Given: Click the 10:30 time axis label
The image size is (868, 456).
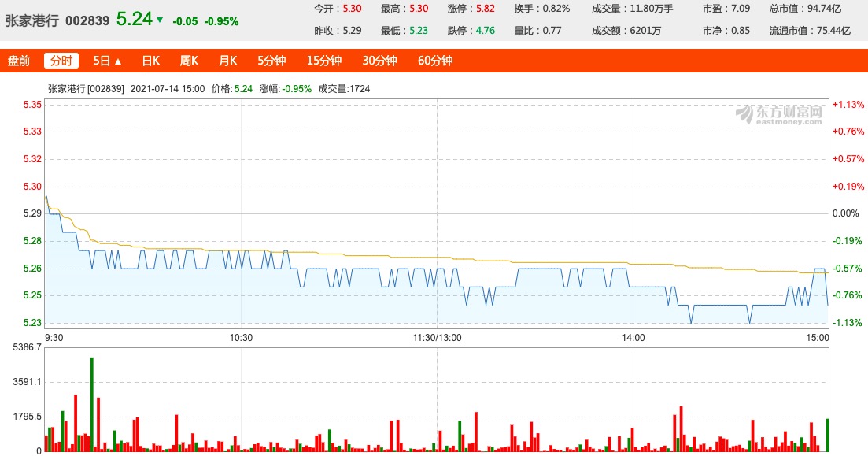Looking at the screenshot, I should 241,337.
